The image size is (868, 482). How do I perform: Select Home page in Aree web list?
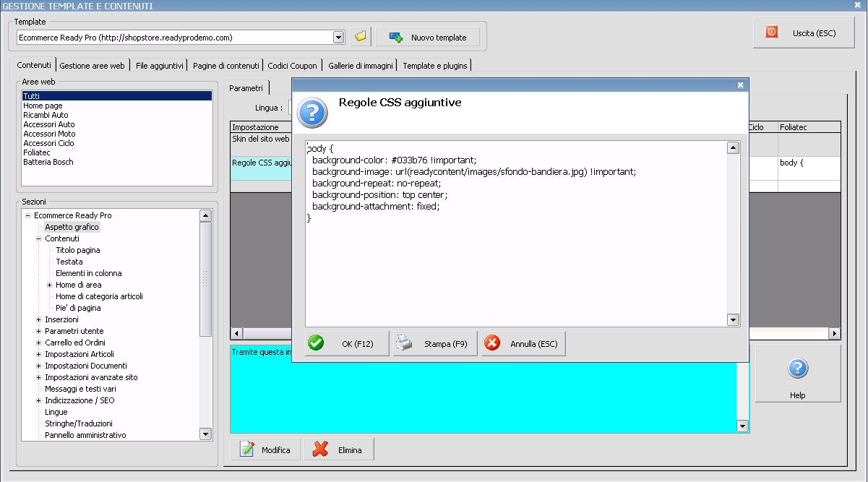coord(117,106)
